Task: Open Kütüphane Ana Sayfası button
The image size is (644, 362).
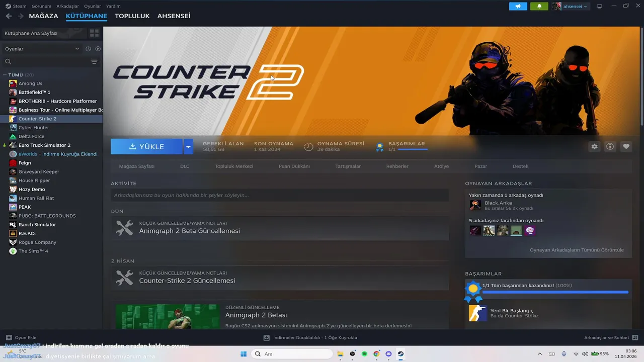Action: pyautogui.click(x=44, y=33)
